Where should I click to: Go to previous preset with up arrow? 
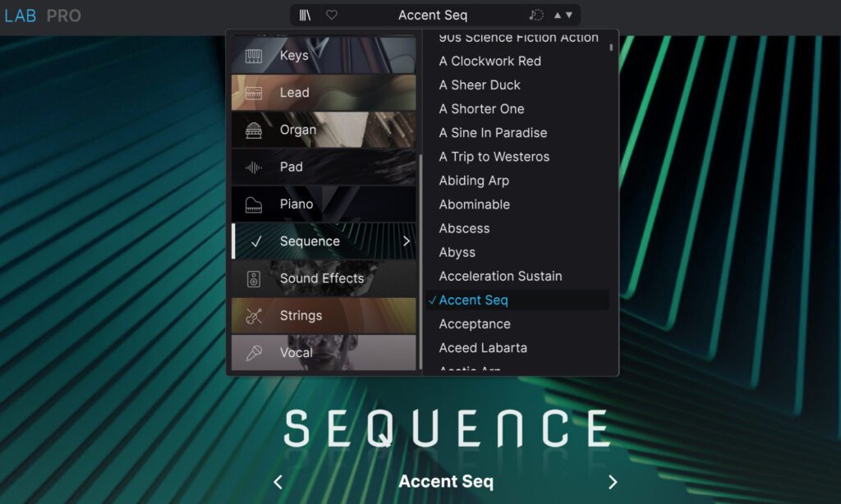pos(558,15)
